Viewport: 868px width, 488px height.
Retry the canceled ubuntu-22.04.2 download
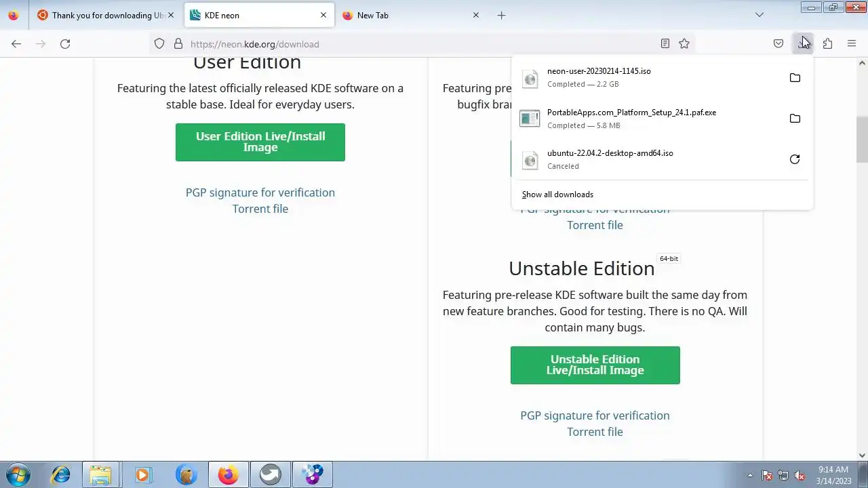pyautogui.click(x=795, y=159)
